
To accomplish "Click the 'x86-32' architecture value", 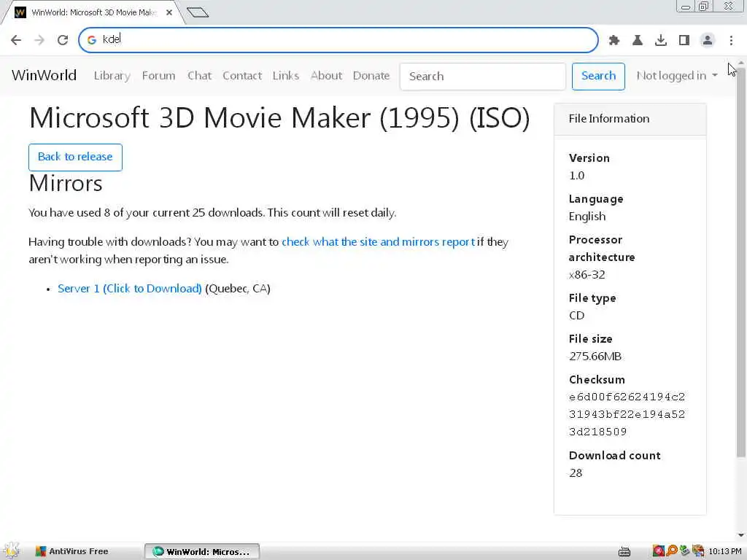I will pyautogui.click(x=587, y=275).
